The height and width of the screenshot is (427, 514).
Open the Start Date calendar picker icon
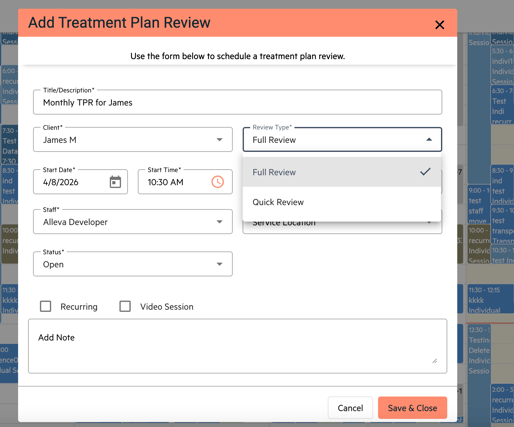click(115, 182)
